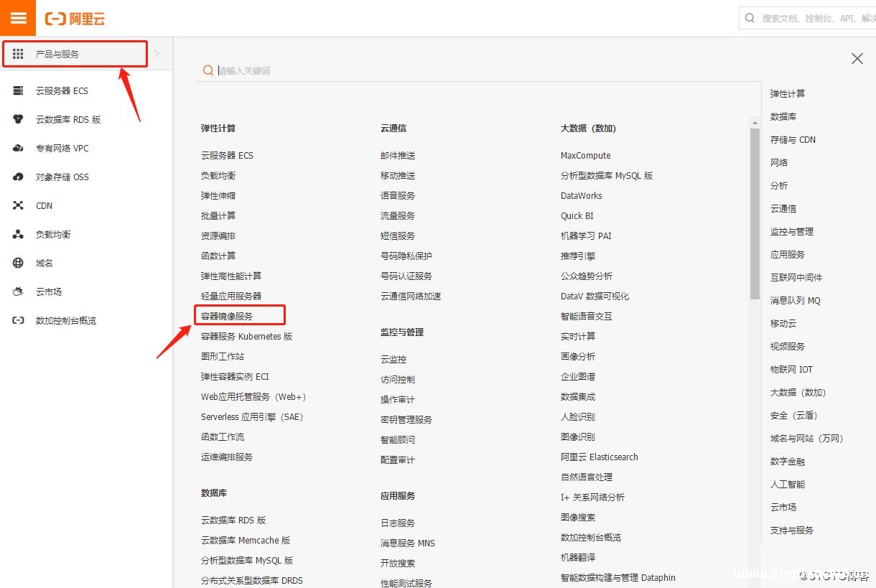876x588 pixels.
Task: Click the CDN sidebar icon
Action: coord(44,205)
